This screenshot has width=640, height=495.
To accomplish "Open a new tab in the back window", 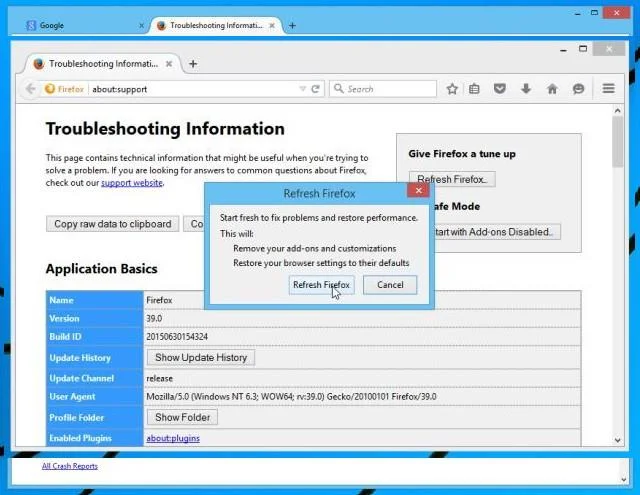I will pos(292,25).
